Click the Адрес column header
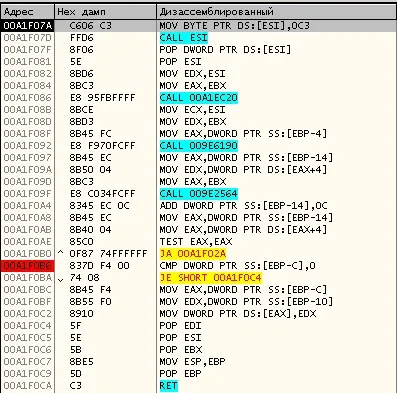 tap(27, 12)
